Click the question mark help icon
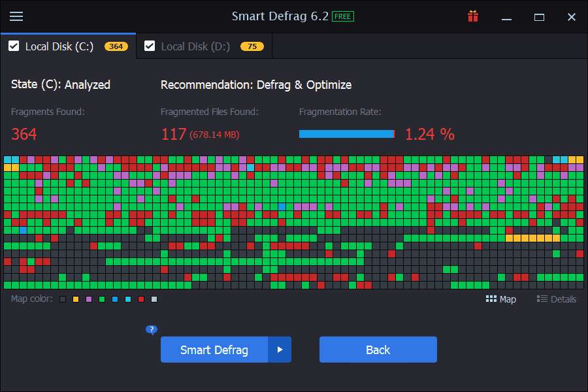 click(x=152, y=330)
